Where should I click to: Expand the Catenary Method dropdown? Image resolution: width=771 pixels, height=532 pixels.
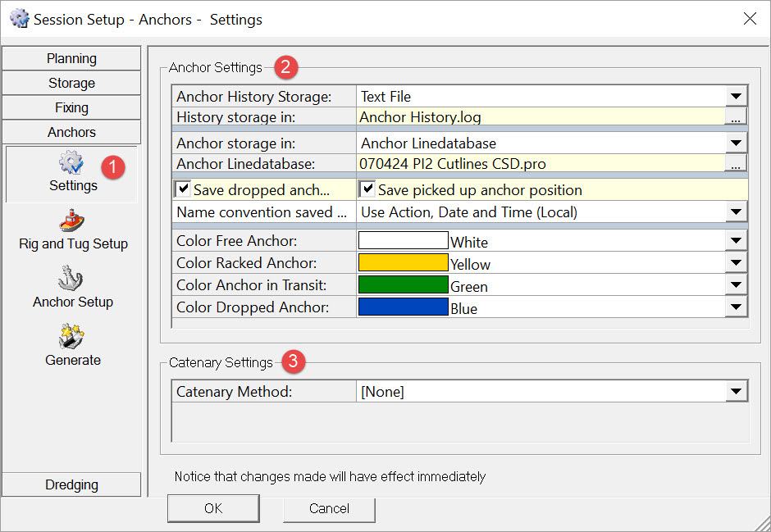(x=737, y=392)
